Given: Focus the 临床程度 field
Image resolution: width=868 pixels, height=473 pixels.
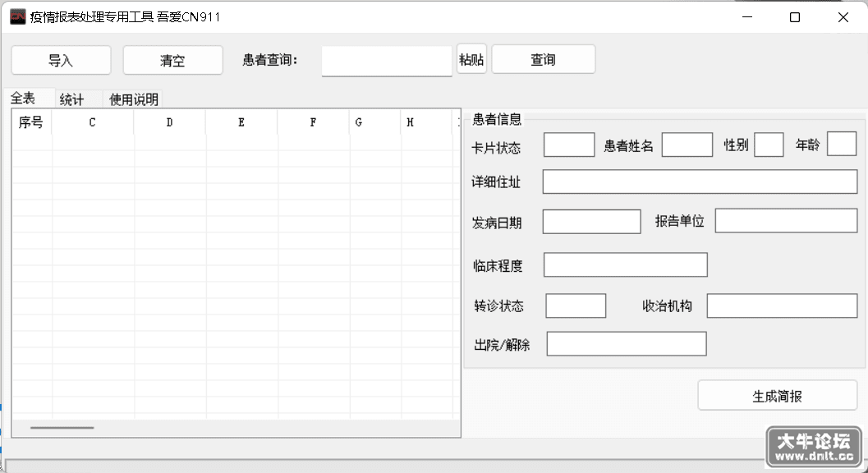Looking at the screenshot, I should pyautogui.click(x=626, y=264).
